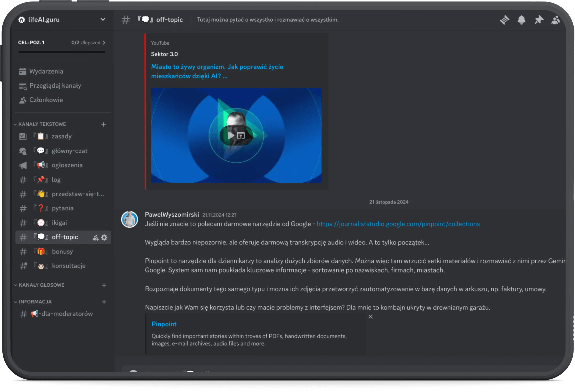Add channel with plus next to Kanały tekstowe
Image resolution: width=575 pixels, height=392 pixels.
(x=104, y=124)
